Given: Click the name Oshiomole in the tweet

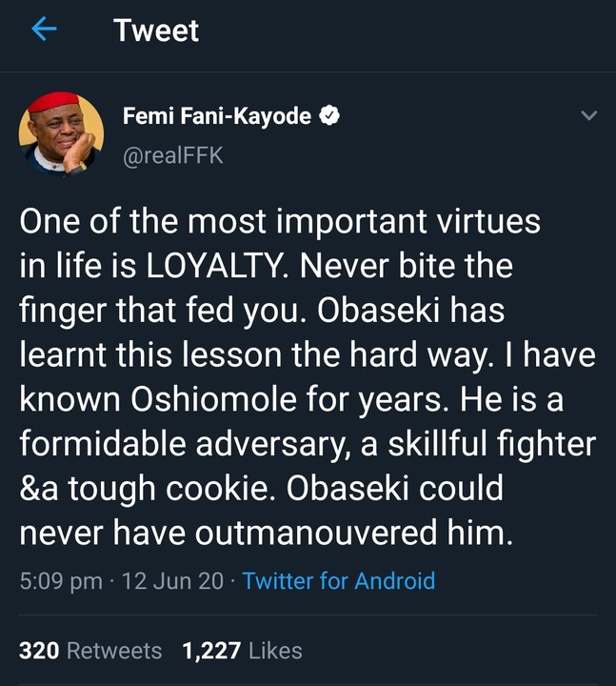Looking at the screenshot, I should pyautogui.click(x=194, y=399).
